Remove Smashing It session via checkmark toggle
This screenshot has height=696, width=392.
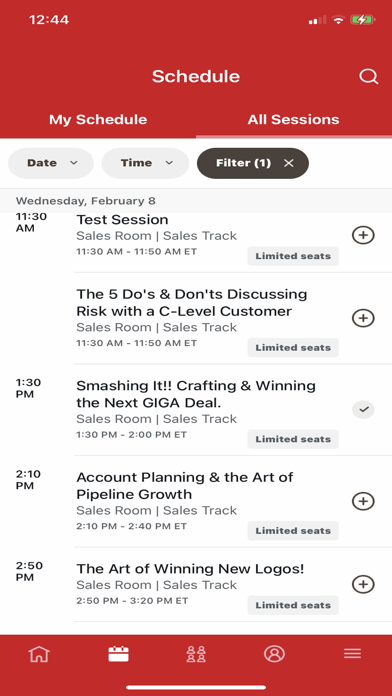point(363,410)
